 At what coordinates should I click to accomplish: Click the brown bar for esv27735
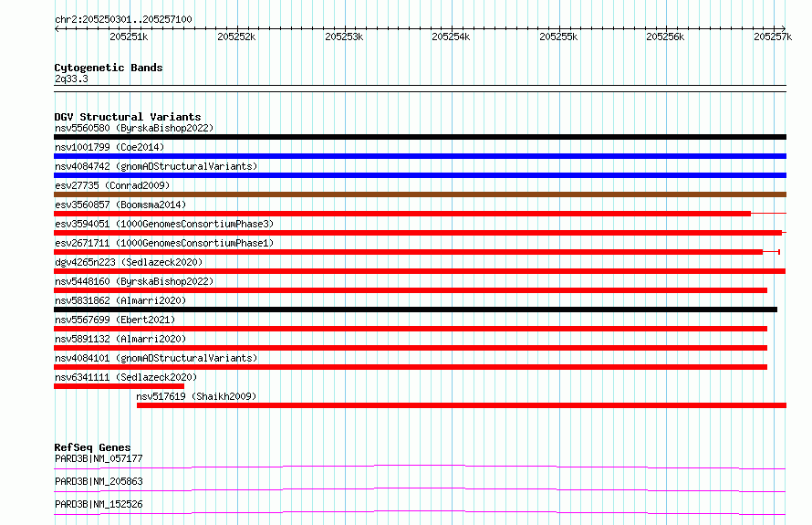[420, 194]
